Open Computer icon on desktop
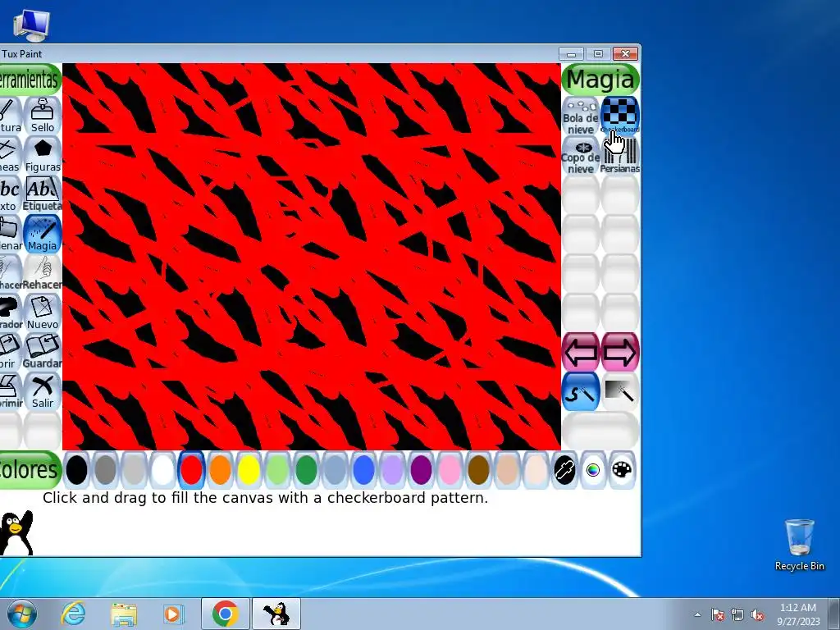The height and width of the screenshot is (630, 840). [32, 25]
